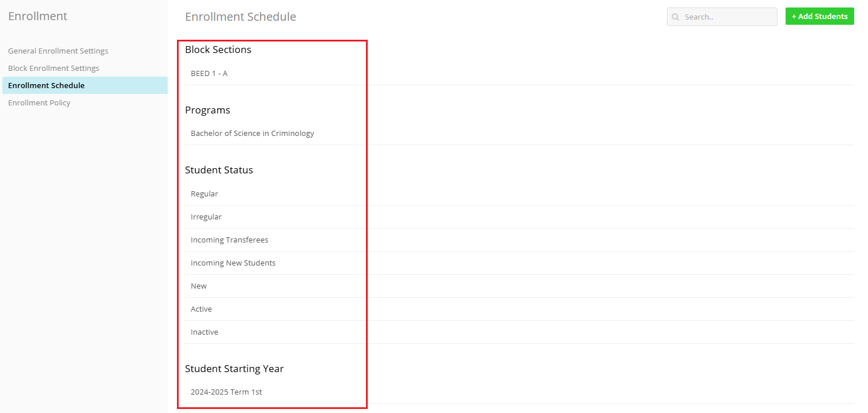Click the standalone New status row
868x413 pixels.
coord(199,286)
